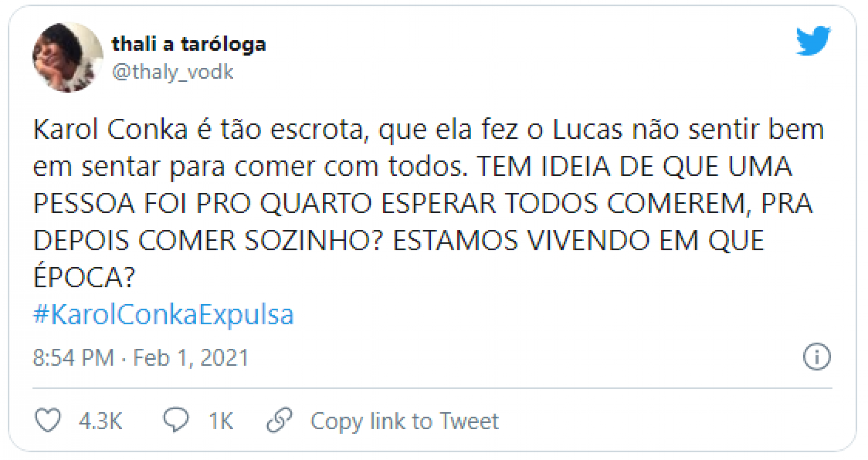Click "PESSOA FOI PRO QUARTO" tweet text
Screen dimensions: 868x460
[x=202, y=203]
